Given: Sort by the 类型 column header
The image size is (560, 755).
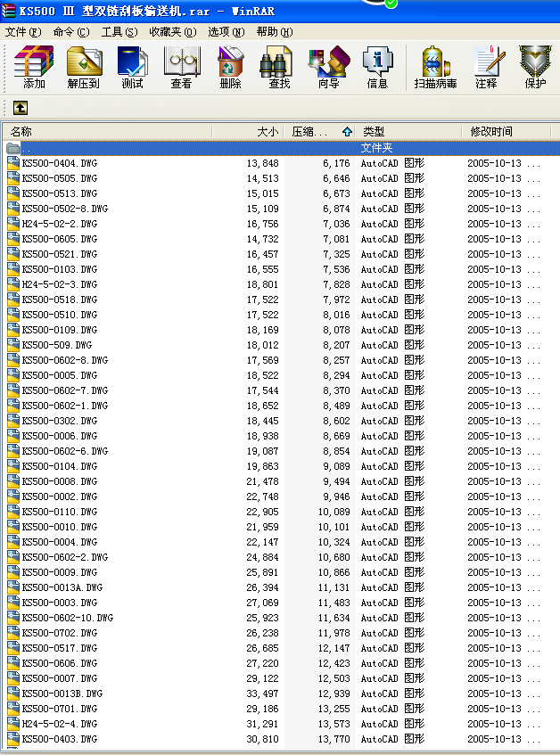Looking at the screenshot, I should click(x=408, y=131).
